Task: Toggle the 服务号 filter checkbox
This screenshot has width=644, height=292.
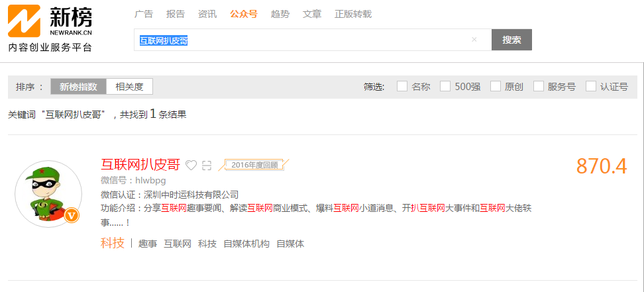Action: coord(539,86)
